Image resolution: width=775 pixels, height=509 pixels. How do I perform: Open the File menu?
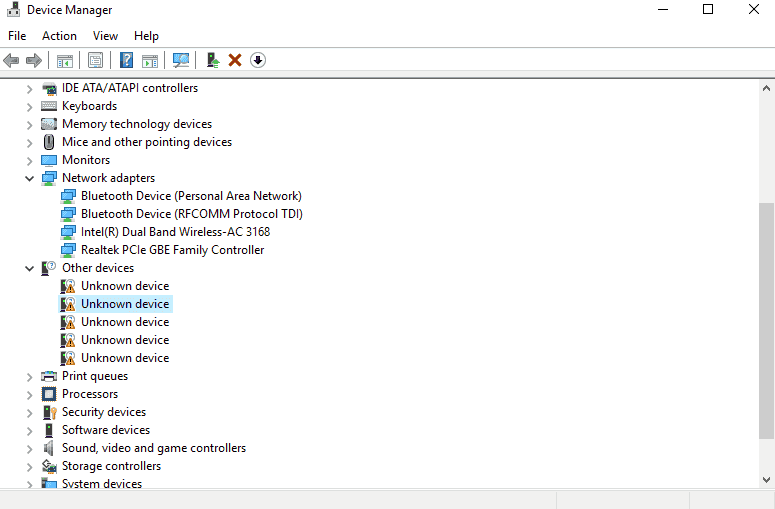coord(17,36)
